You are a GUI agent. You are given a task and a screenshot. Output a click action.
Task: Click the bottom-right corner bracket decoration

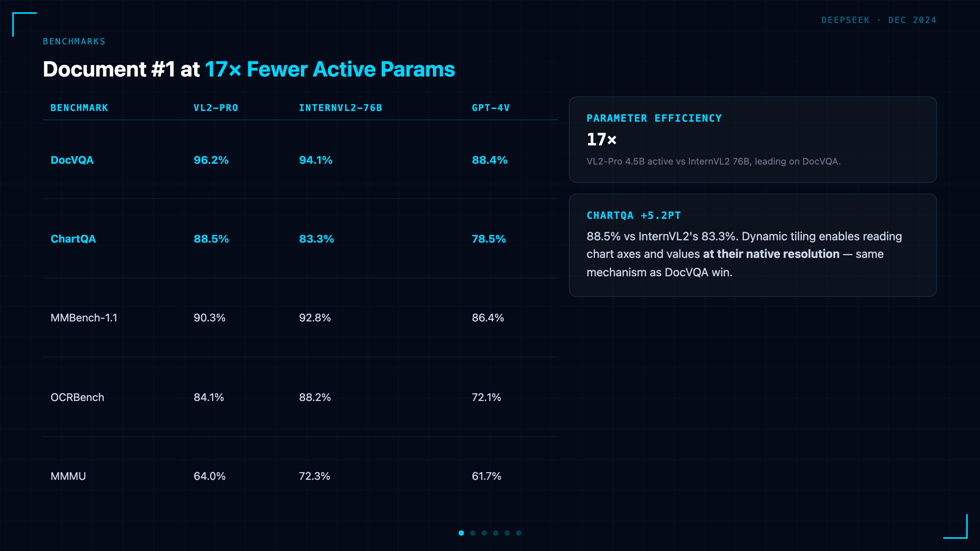click(955, 527)
